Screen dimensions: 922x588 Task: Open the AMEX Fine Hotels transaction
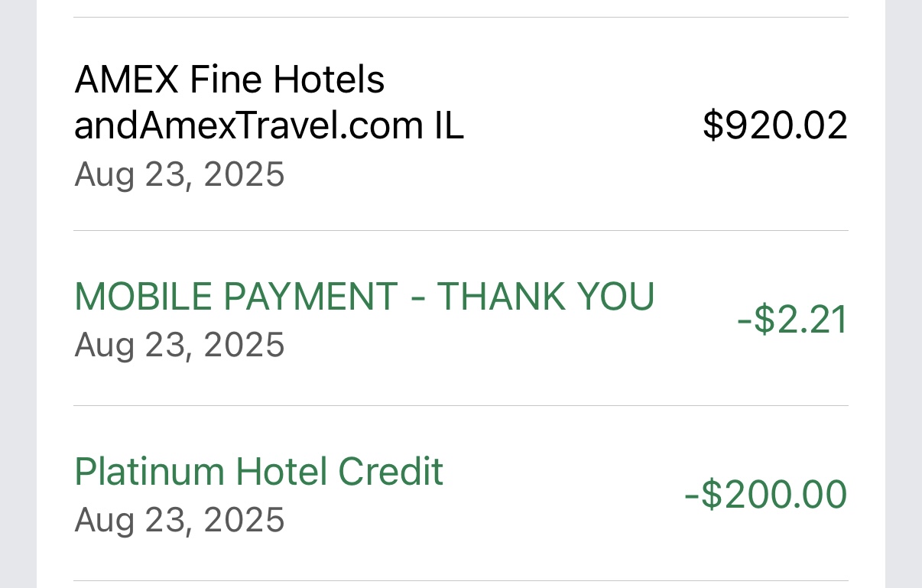pyautogui.click(x=229, y=80)
